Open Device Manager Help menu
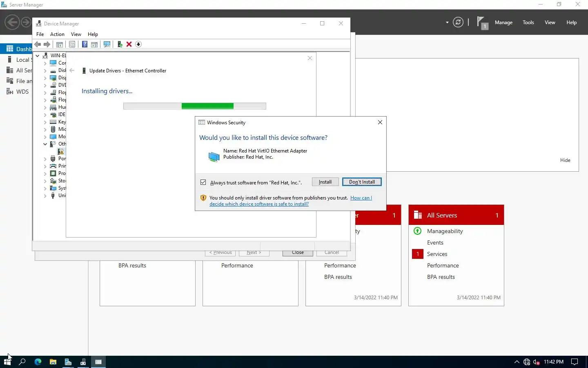Viewport: 588px width, 368px height. click(x=93, y=34)
